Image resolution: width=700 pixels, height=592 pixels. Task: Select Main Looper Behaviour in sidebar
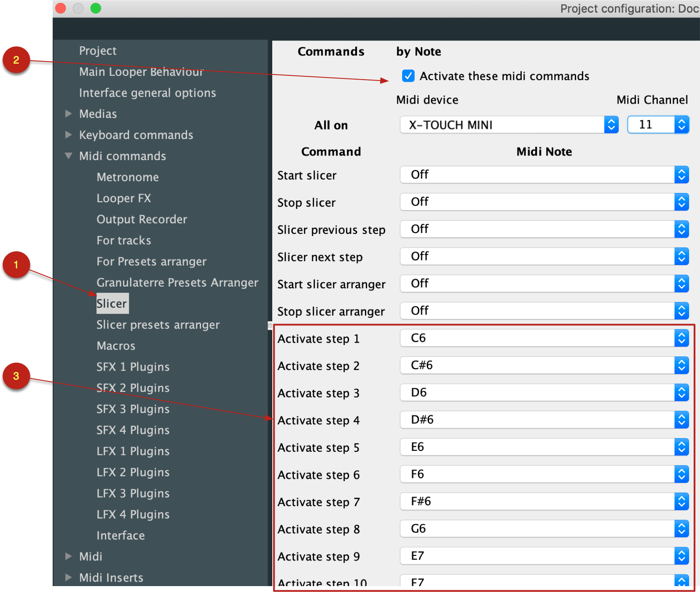141,72
